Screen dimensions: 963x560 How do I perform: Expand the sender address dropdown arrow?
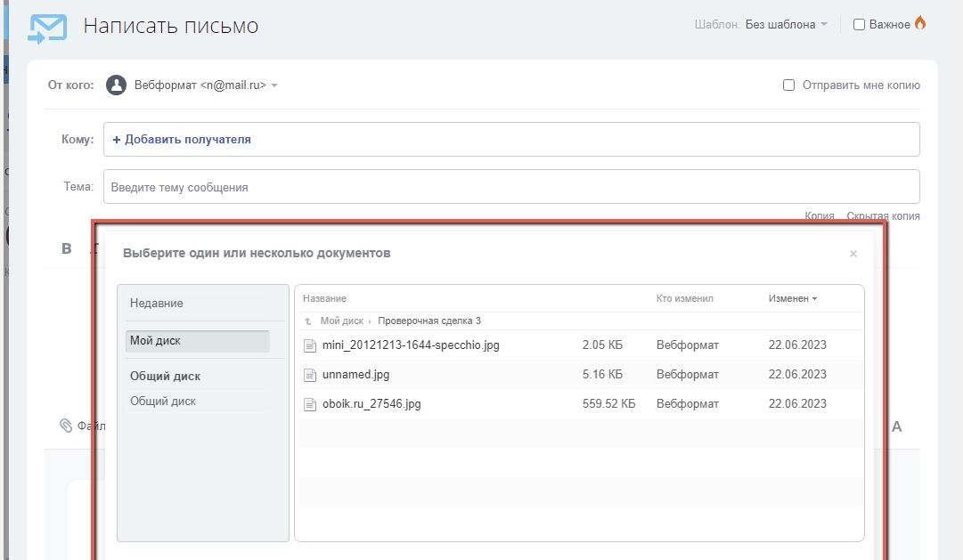pyautogui.click(x=274, y=86)
